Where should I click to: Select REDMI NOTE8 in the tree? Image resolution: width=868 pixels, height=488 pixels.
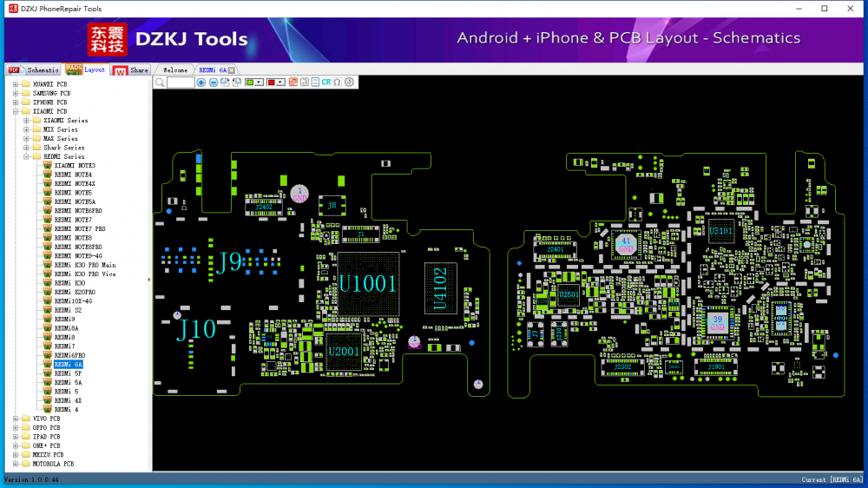click(x=73, y=238)
